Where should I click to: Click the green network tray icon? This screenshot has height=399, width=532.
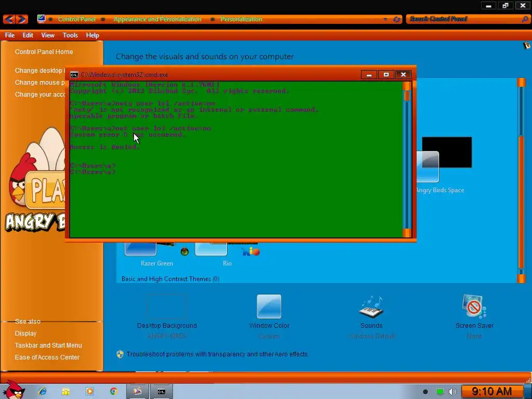click(x=440, y=392)
